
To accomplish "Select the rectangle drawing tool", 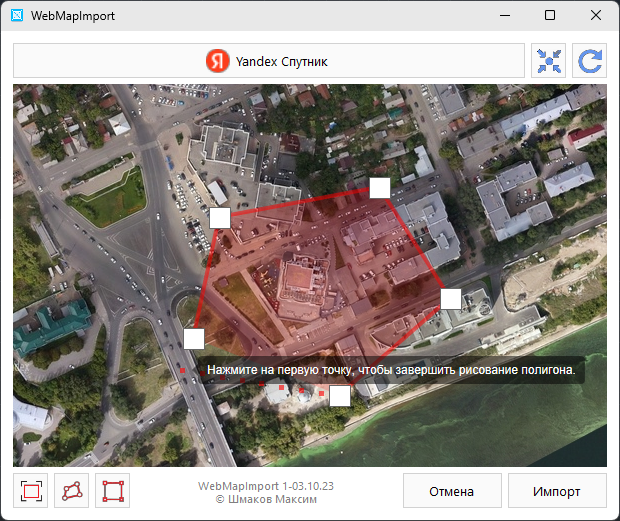I will [x=112, y=491].
